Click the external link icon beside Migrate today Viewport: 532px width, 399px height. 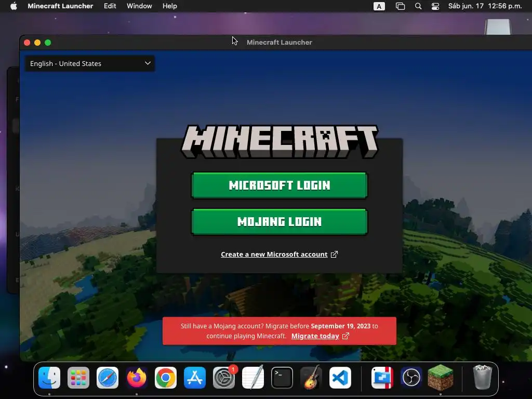click(x=345, y=336)
